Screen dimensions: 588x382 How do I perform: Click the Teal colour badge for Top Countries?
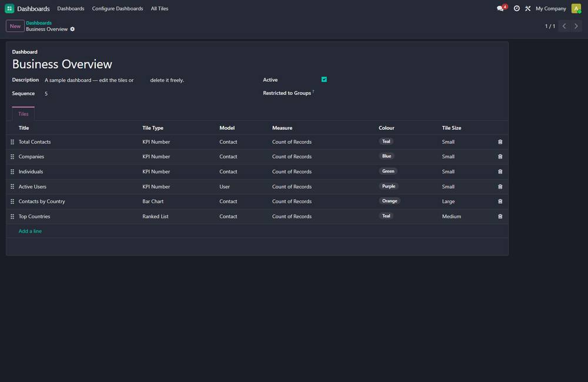point(386,216)
